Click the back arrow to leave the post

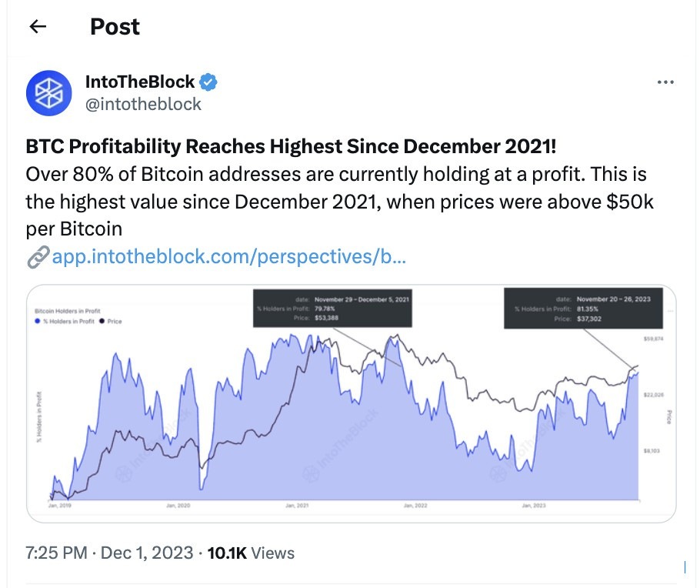tap(37, 26)
